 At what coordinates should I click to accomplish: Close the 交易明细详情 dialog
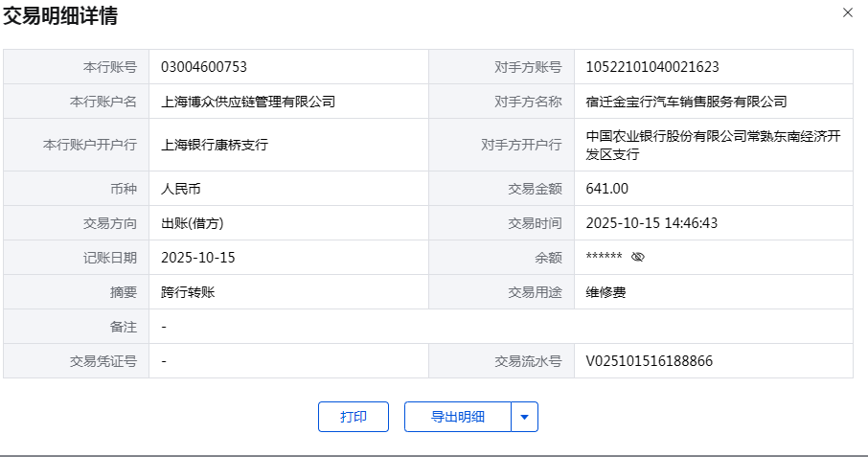(x=847, y=13)
